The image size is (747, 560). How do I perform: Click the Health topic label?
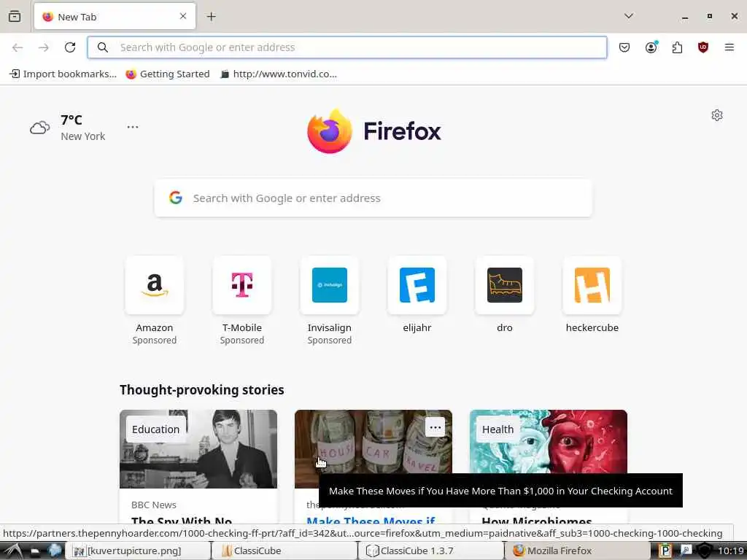(498, 429)
